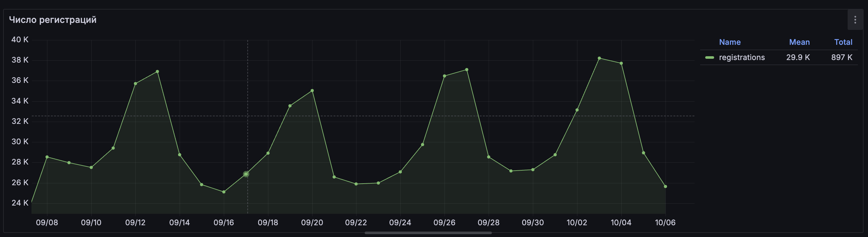
Task: Click the last data point at 10/06
Action: 665,186
